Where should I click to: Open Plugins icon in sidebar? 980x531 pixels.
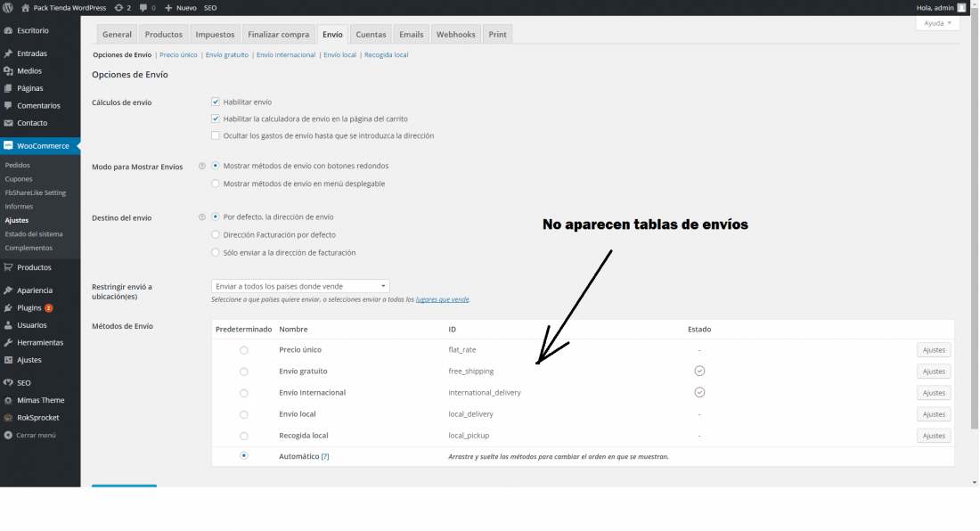[8, 307]
